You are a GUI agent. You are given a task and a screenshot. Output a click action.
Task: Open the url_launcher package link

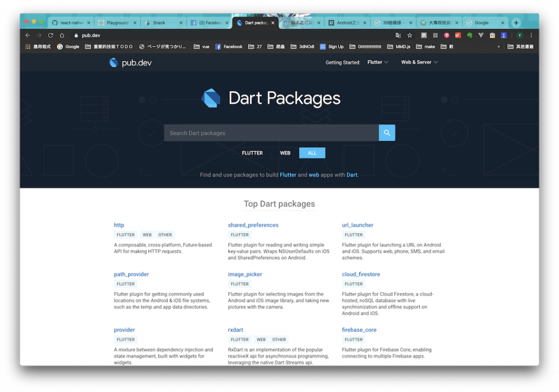click(358, 225)
